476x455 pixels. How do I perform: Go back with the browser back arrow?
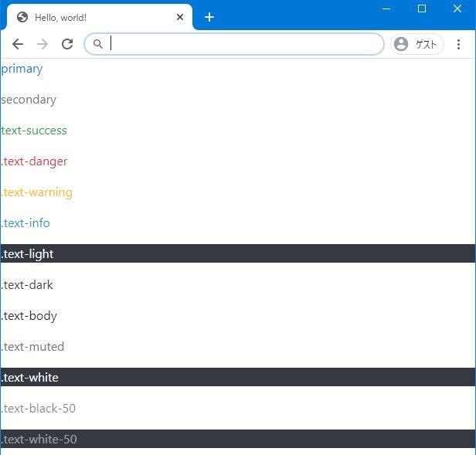pos(18,44)
